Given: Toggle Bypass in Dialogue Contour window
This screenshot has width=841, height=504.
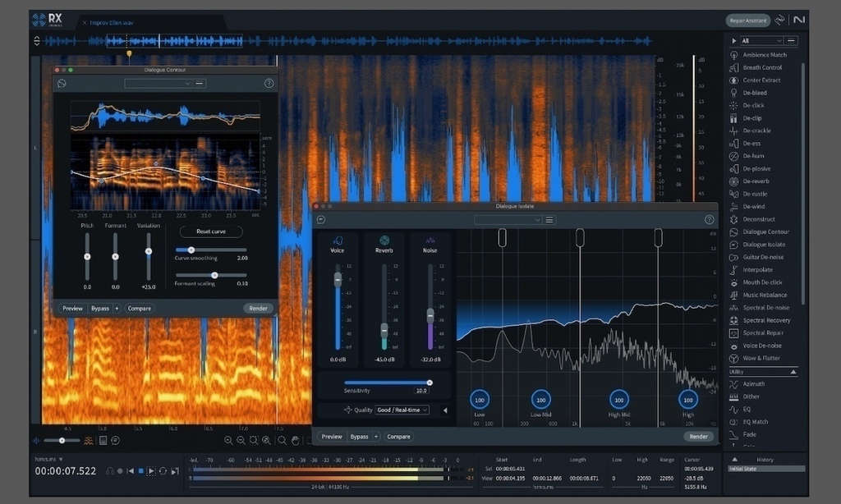Looking at the screenshot, I should tap(99, 309).
